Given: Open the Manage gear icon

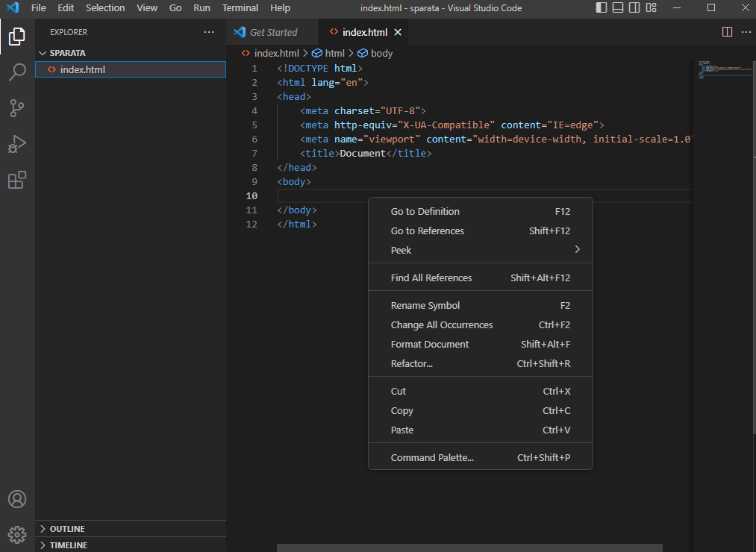Looking at the screenshot, I should click(x=17, y=535).
